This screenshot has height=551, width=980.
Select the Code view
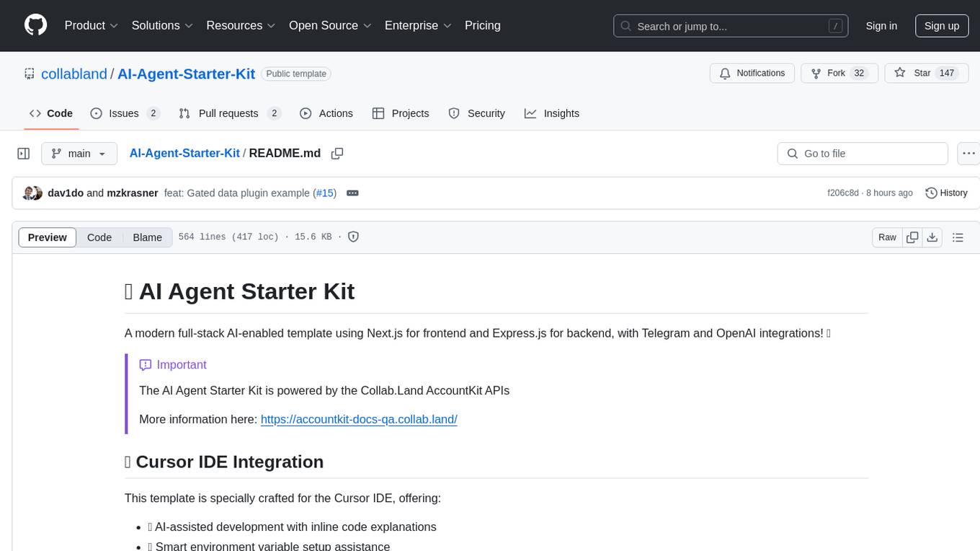(x=99, y=237)
